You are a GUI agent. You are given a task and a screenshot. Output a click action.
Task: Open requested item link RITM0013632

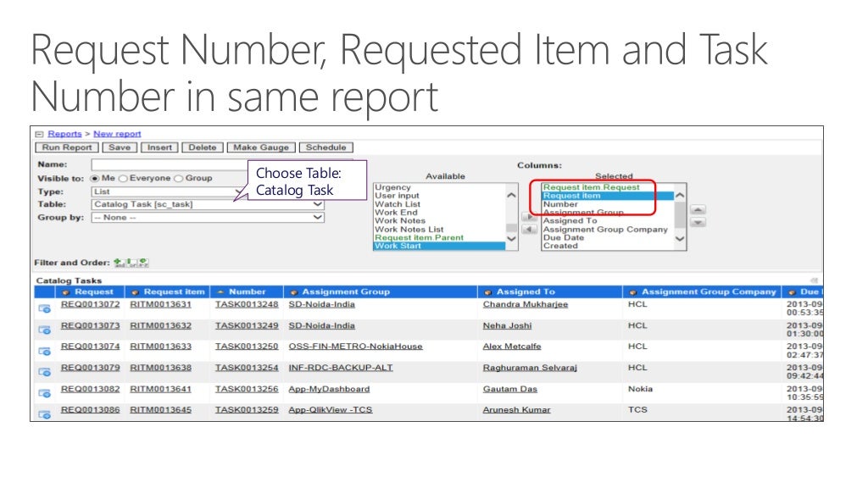point(160,325)
